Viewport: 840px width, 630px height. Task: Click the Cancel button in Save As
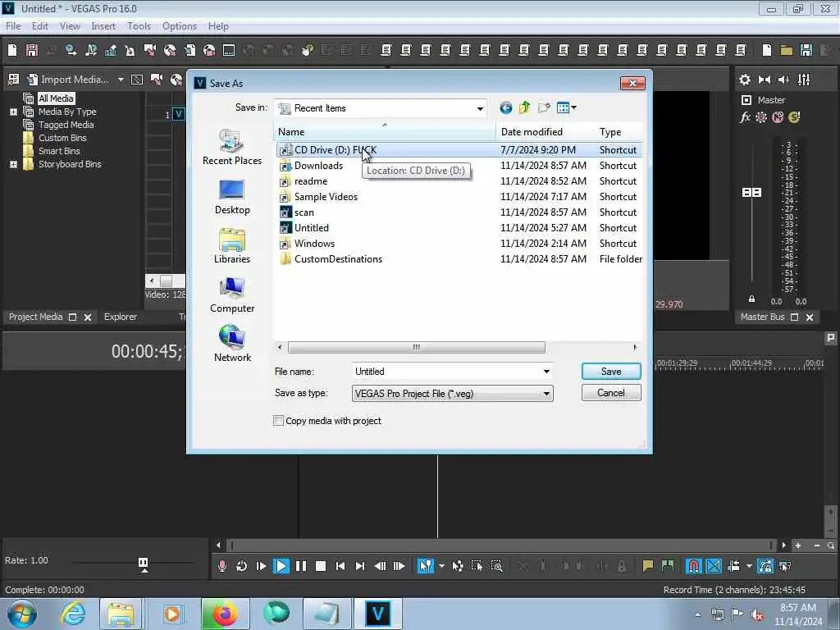coord(611,393)
